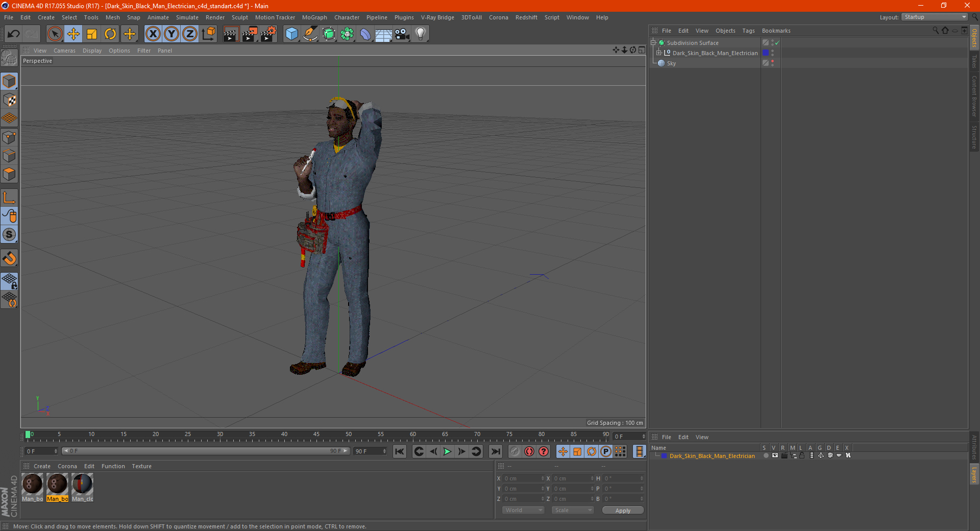Viewport: 980px width, 531px height.
Task: Click Make Editable icon in left palette
Action: pos(9,58)
